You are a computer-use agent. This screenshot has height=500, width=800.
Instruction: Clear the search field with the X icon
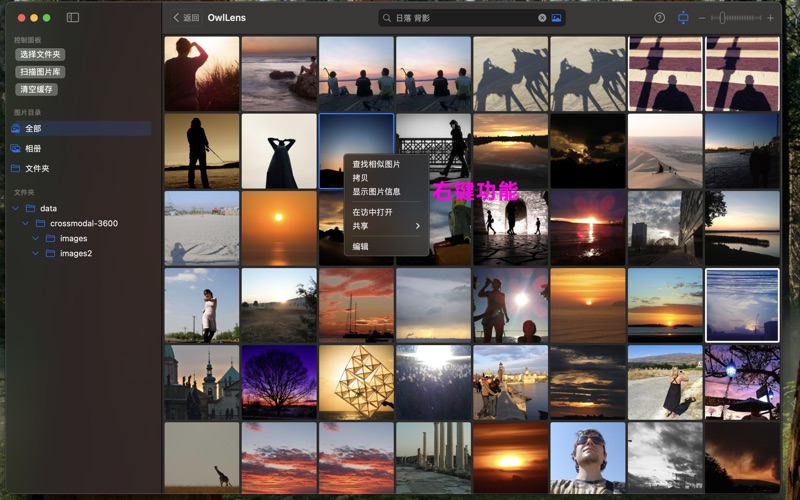click(x=543, y=18)
